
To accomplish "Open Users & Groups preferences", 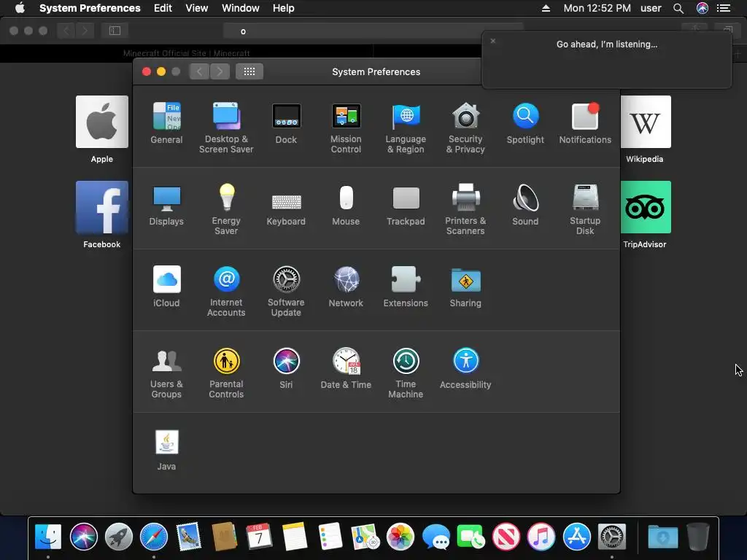I will click(x=166, y=373).
